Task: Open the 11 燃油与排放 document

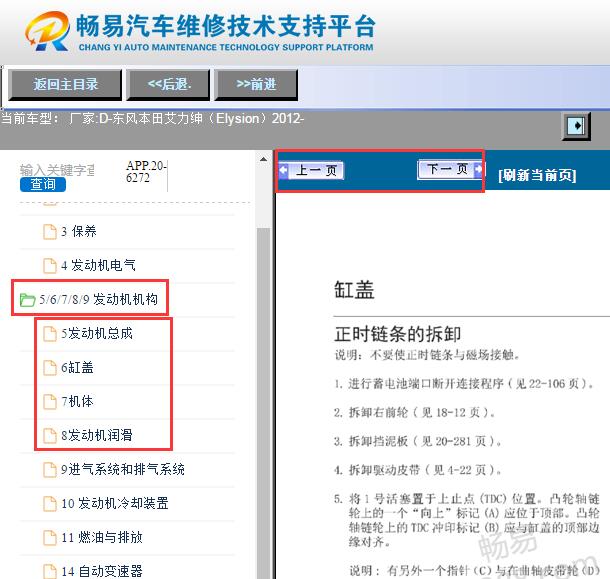Action: tap(102, 537)
